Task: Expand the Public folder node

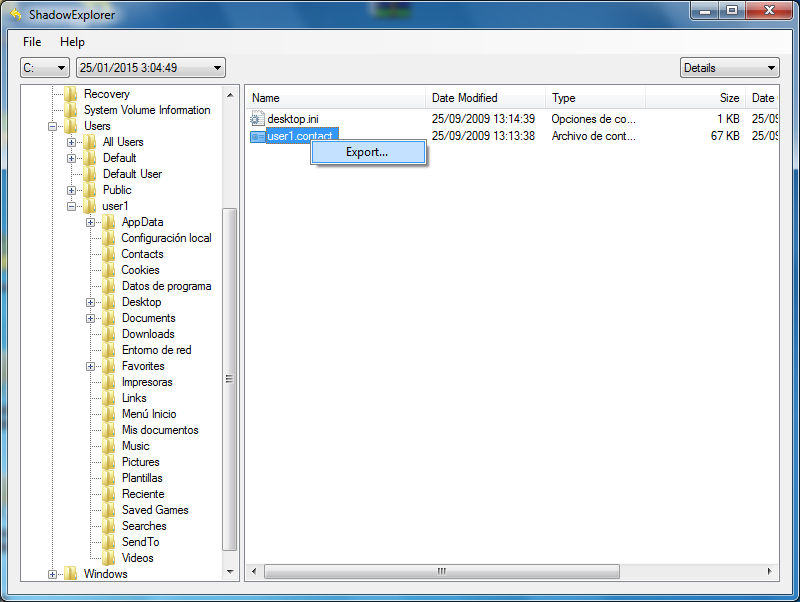Action: point(71,190)
